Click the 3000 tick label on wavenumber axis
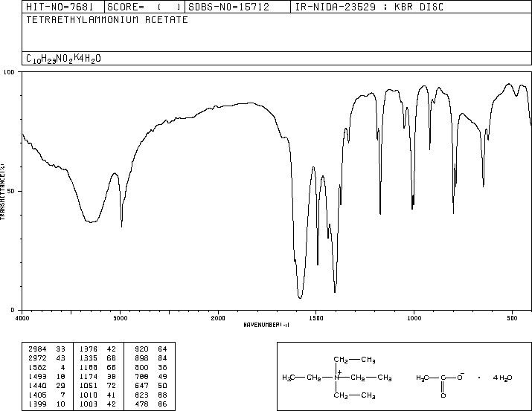532x411 pixels. (x=121, y=318)
